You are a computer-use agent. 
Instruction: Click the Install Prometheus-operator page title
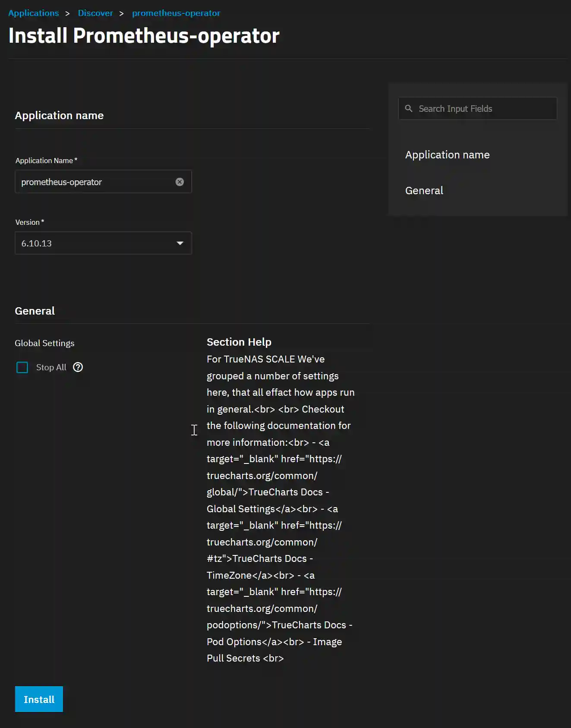coord(144,35)
